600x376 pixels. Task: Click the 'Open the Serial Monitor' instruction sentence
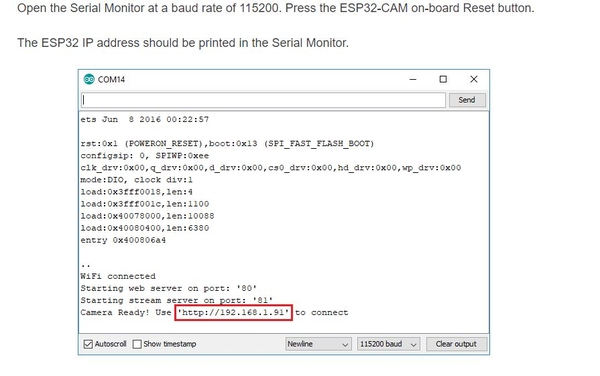pyautogui.click(x=276, y=8)
